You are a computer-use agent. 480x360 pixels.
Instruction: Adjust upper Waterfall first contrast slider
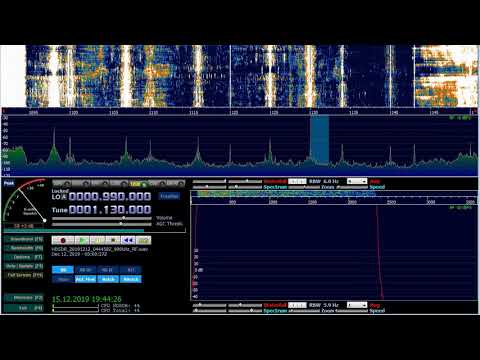210,181
